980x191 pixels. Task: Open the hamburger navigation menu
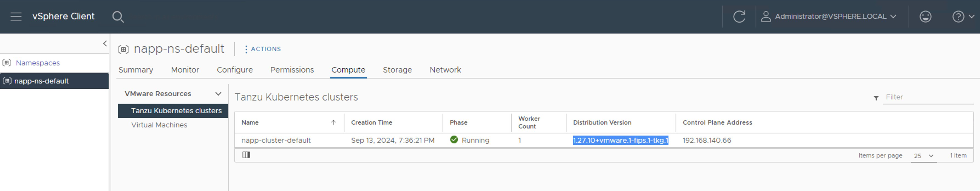tap(16, 16)
